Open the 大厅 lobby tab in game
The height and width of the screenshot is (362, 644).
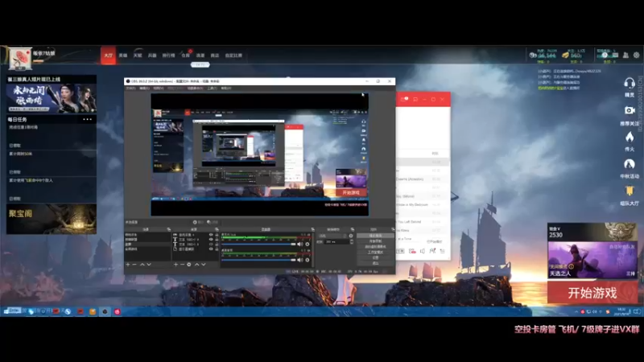(108, 56)
